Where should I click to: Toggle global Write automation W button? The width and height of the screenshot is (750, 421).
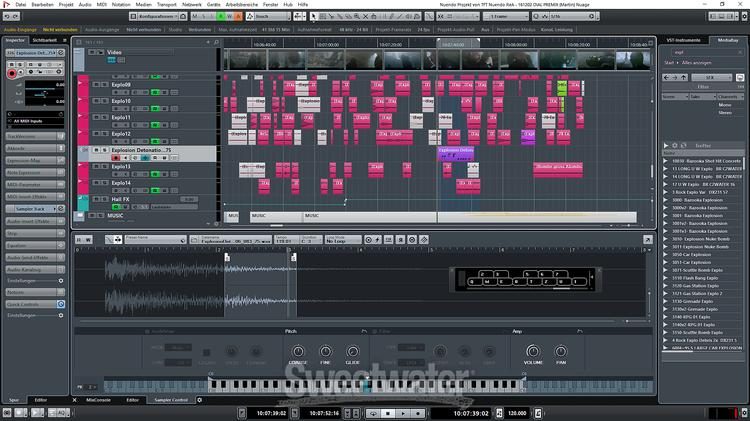click(229, 16)
